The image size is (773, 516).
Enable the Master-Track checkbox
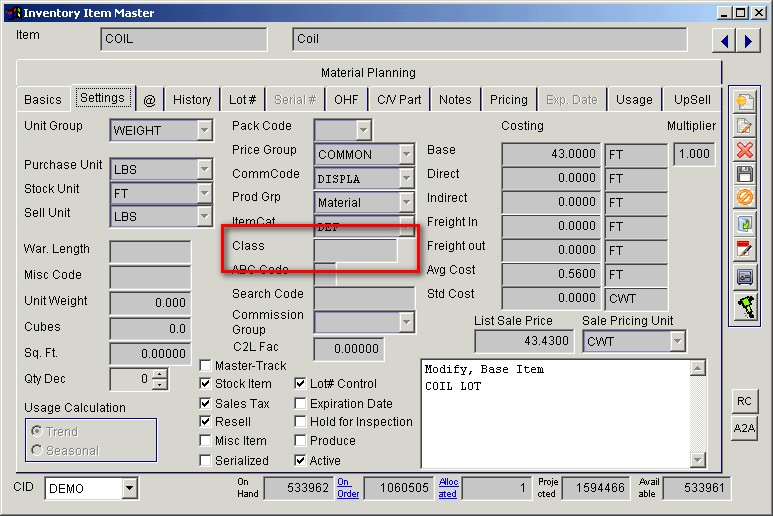pyautogui.click(x=206, y=366)
